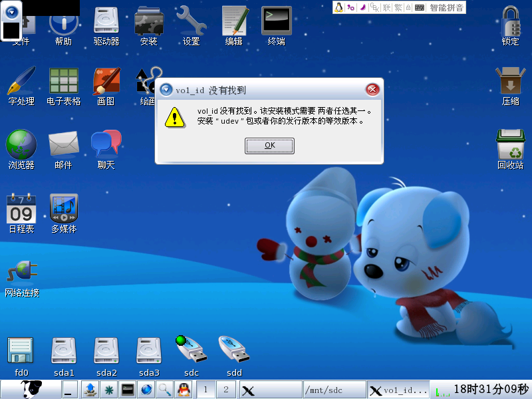Click the taskbar blue up-arrow launcher
This screenshot has width=532, height=399.
90,390
